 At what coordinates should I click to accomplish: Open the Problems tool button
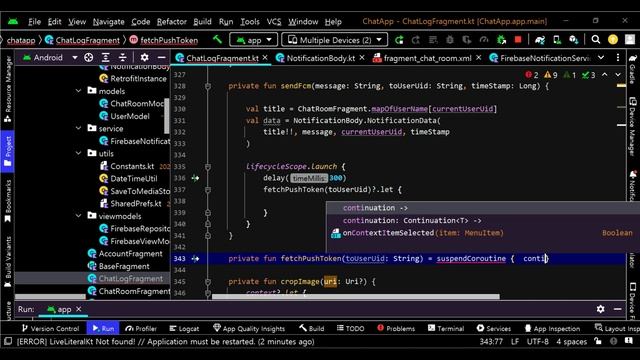coord(396,328)
